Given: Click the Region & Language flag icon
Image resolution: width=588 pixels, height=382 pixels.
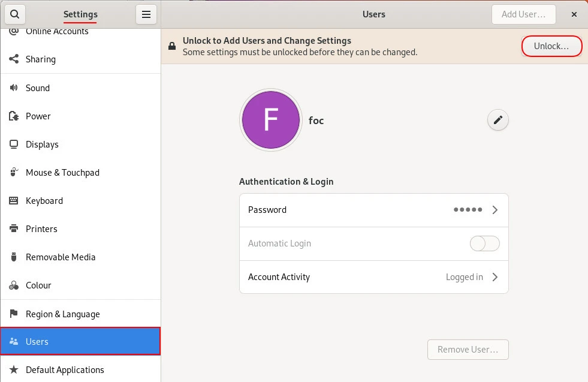Looking at the screenshot, I should [14, 314].
